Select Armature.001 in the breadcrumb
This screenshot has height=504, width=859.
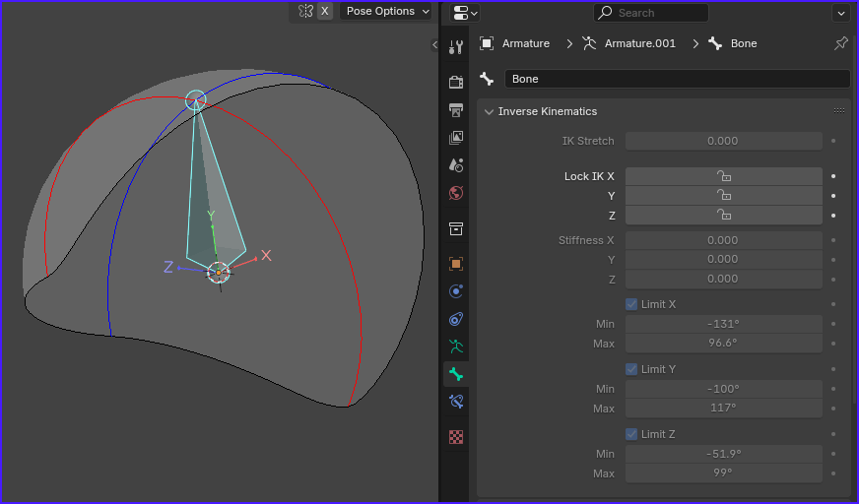pos(640,43)
